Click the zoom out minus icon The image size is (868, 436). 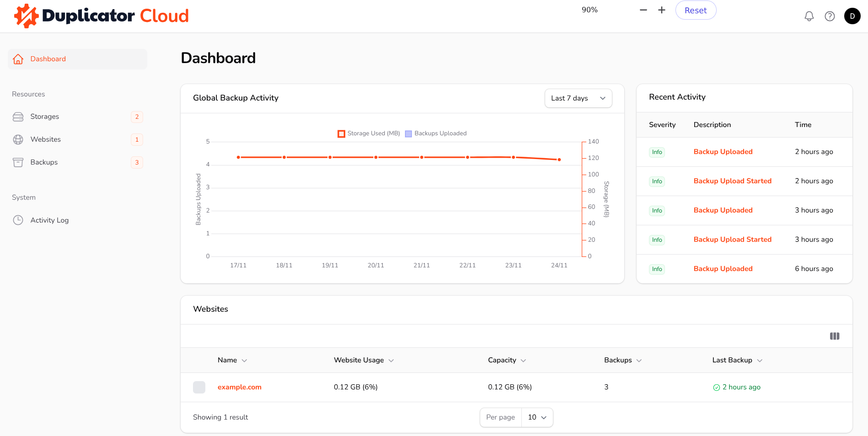(643, 10)
